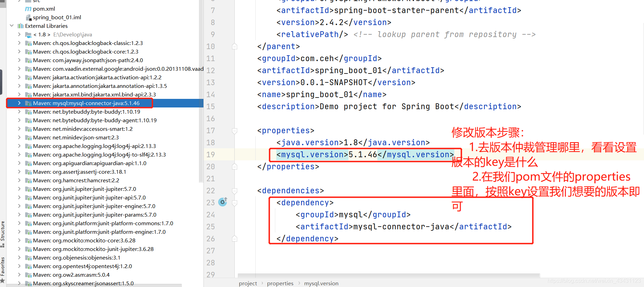Click the library icon beside mockito-core:3.6.28
The width and height of the screenshot is (644, 287).
click(29, 241)
